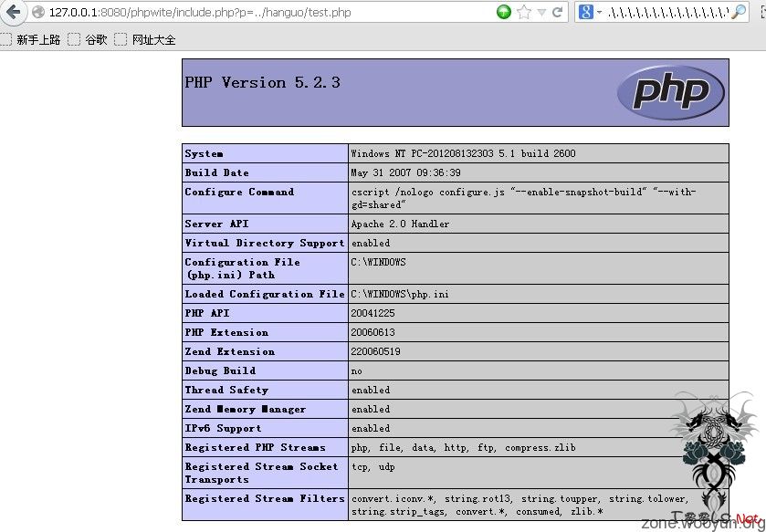Screen dimensions: 766x532
Task: Select Configuration File (php.ini) Path label
Action: (242, 268)
